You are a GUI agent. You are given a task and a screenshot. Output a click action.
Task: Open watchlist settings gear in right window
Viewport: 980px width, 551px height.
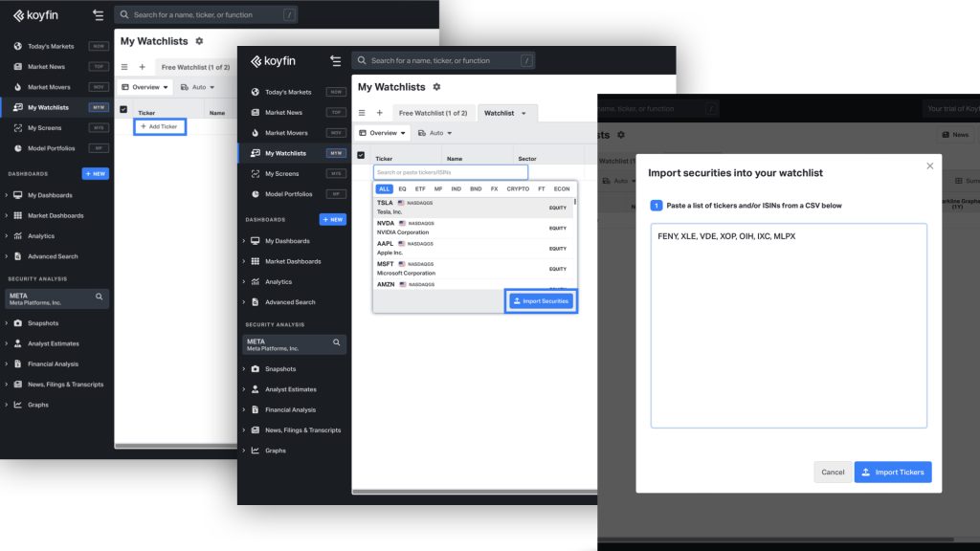(x=620, y=135)
